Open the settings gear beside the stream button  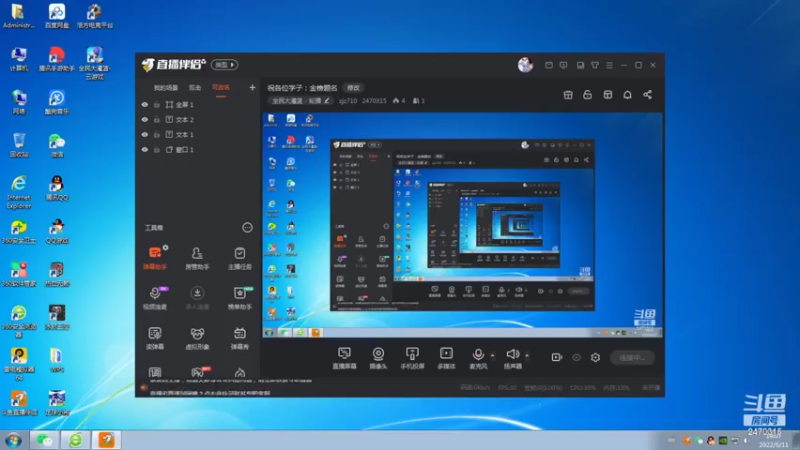(x=595, y=357)
